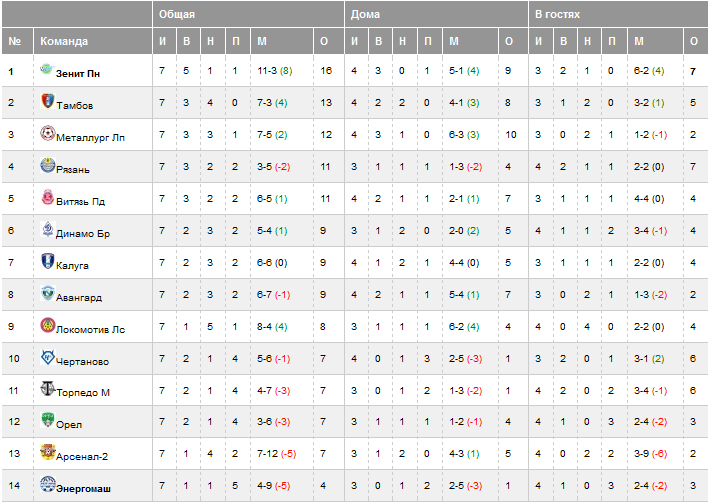The width and height of the screenshot is (712, 504).
Task: Click the Torpedo M club logo
Action: (x=48, y=390)
